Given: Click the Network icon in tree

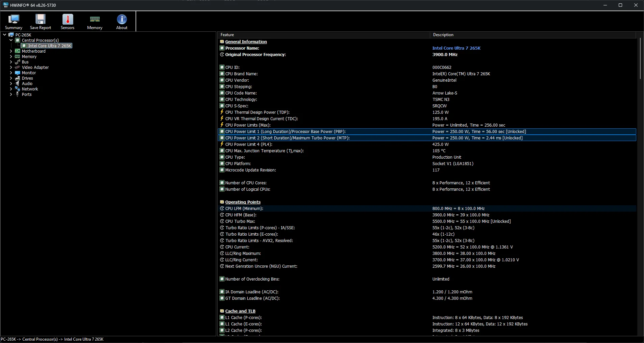Looking at the screenshot, I should click(18, 89).
